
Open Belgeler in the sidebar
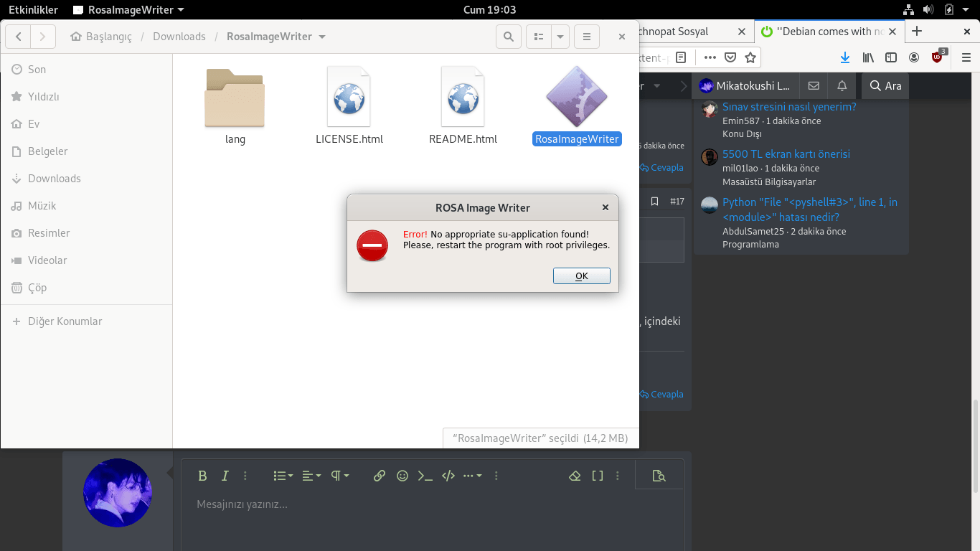click(x=86, y=151)
